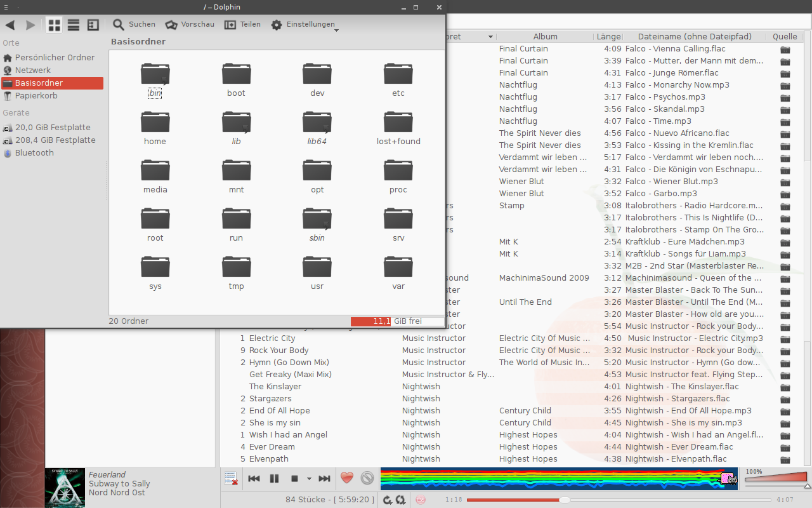This screenshot has height=508, width=812.
Task: Switch Dolphin to icon view mode
Action: click(x=55, y=25)
